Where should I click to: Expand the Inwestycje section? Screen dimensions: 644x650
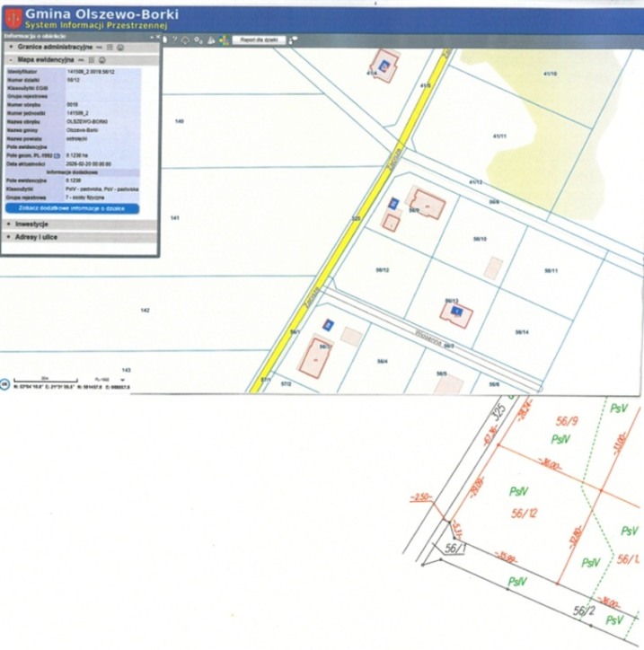click(9, 224)
